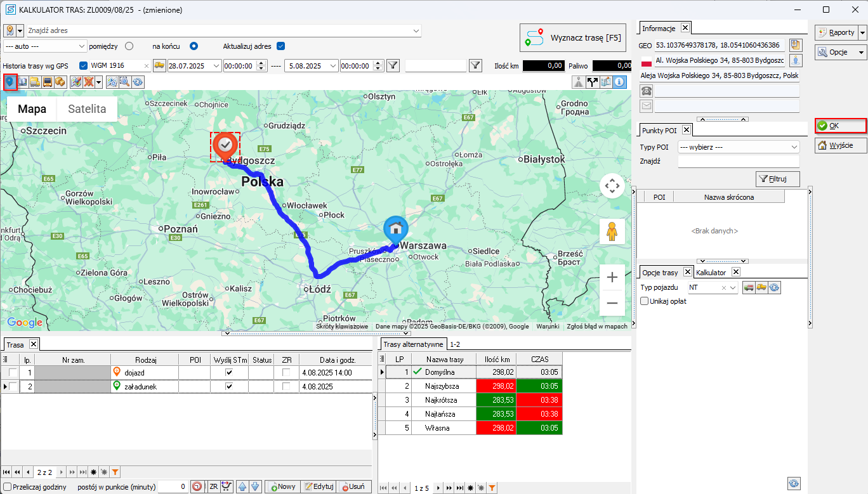The height and width of the screenshot is (494, 868).
Task: Move route point down with blue arrow
Action: coord(255,487)
